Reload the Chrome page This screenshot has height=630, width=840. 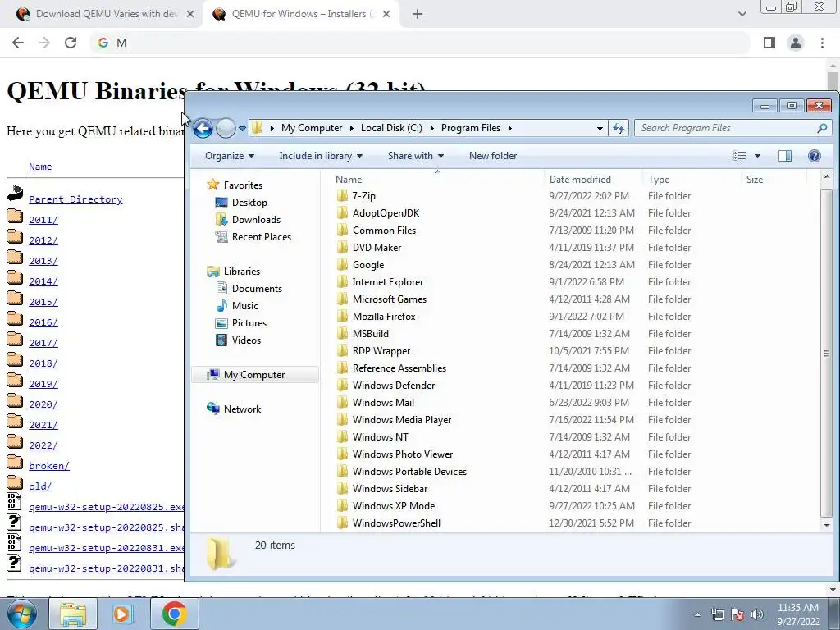[x=71, y=43]
